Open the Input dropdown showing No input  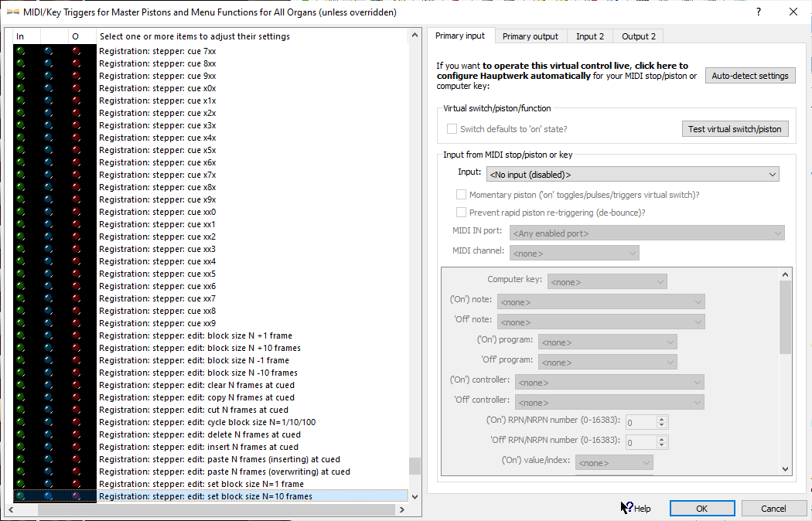click(632, 175)
